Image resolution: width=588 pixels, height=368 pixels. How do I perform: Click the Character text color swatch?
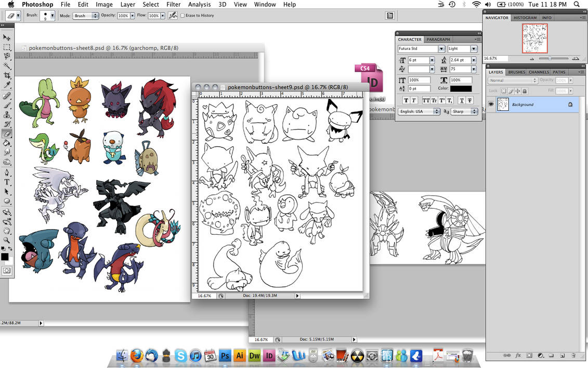coord(461,88)
